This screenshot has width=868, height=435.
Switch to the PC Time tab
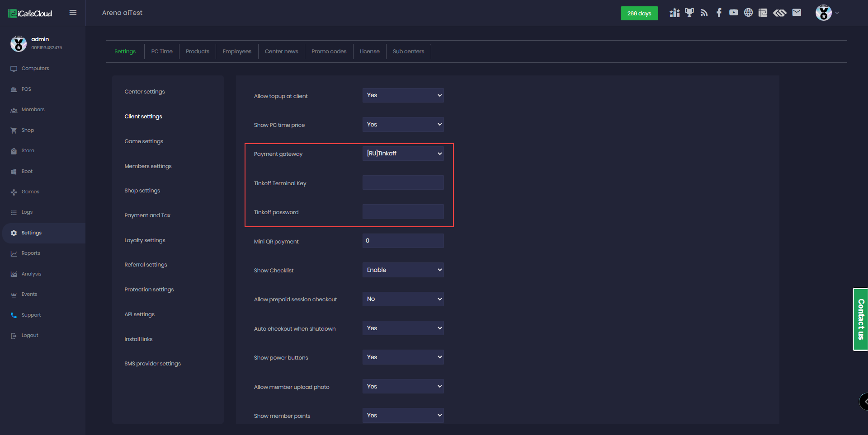(x=162, y=51)
